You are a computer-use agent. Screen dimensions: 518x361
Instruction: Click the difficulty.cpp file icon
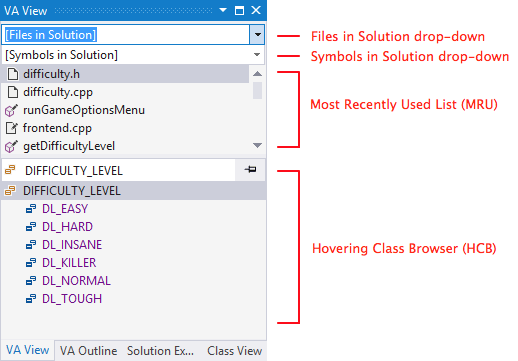point(13,92)
